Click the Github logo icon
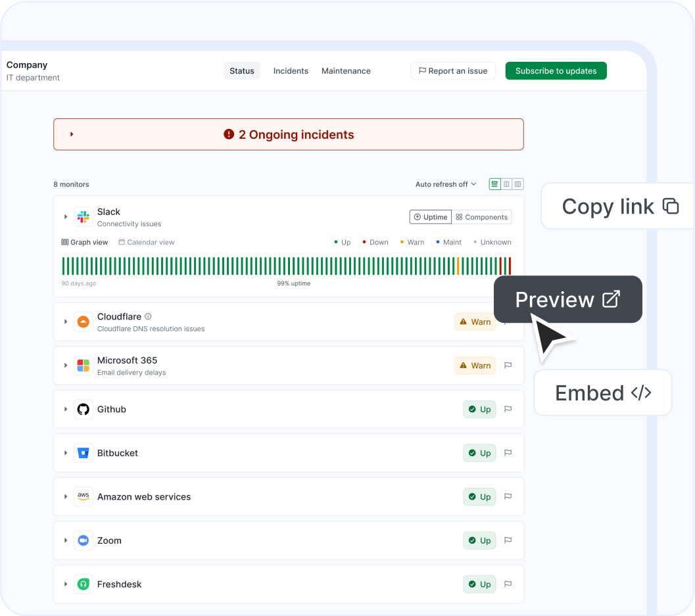Screen dimensions: 695x616 click(83, 409)
